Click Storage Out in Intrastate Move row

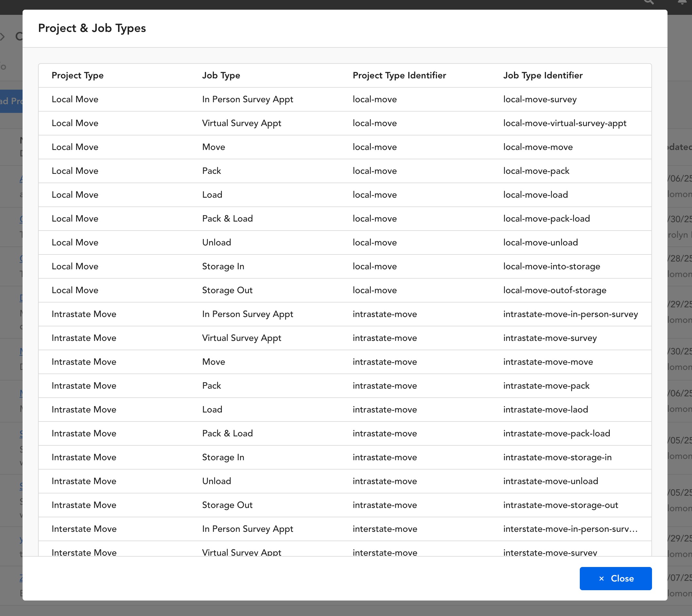tap(227, 505)
